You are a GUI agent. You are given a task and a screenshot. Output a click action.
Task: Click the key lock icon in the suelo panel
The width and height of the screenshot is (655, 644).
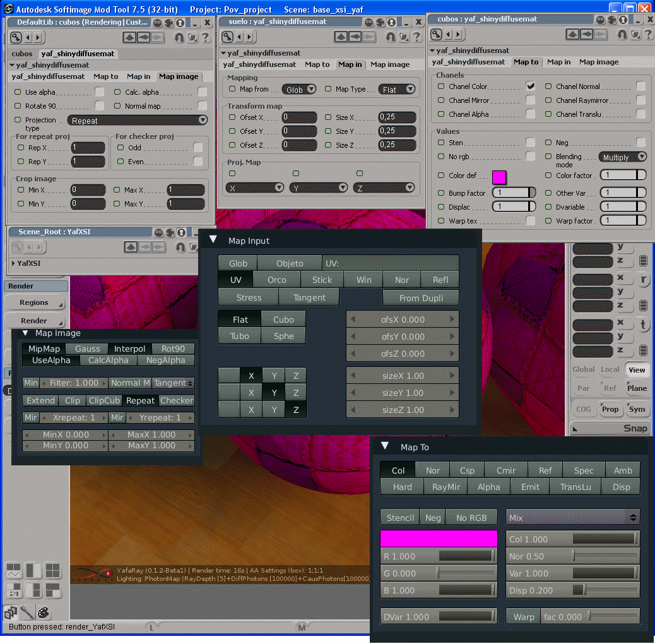(227, 37)
